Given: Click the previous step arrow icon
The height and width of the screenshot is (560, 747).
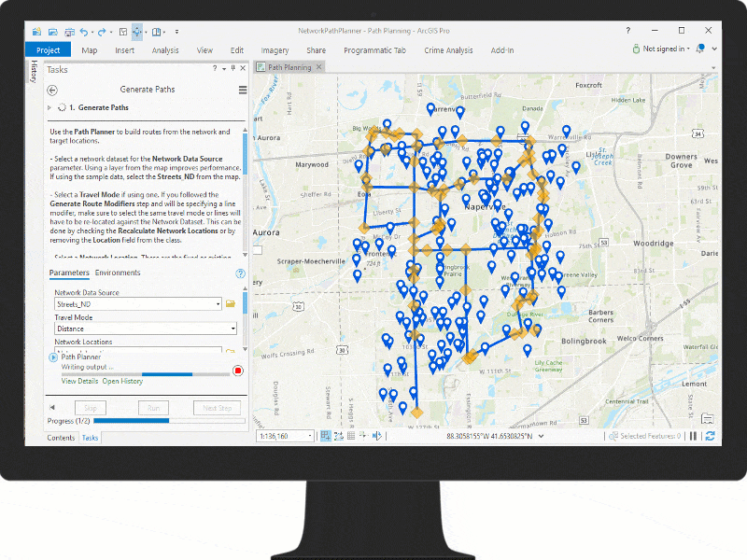Looking at the screenshot, I should tap(52, 407).
